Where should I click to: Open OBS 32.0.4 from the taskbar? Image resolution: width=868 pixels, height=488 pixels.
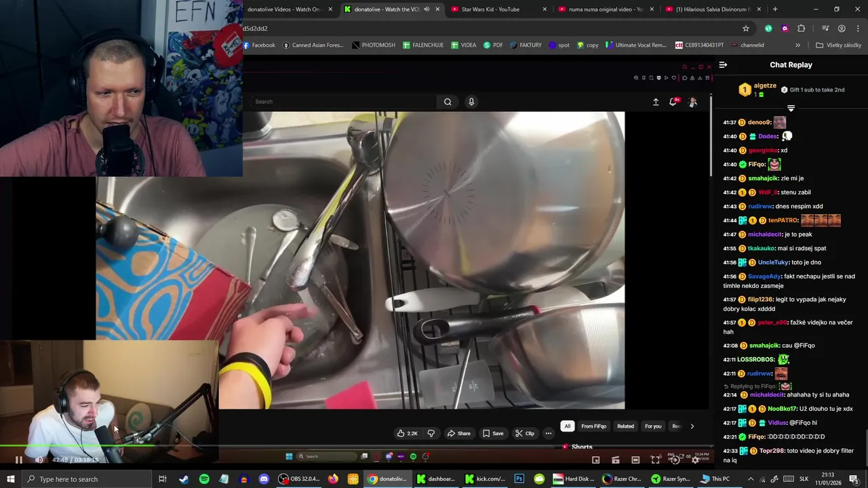click(x=299, y=479)
